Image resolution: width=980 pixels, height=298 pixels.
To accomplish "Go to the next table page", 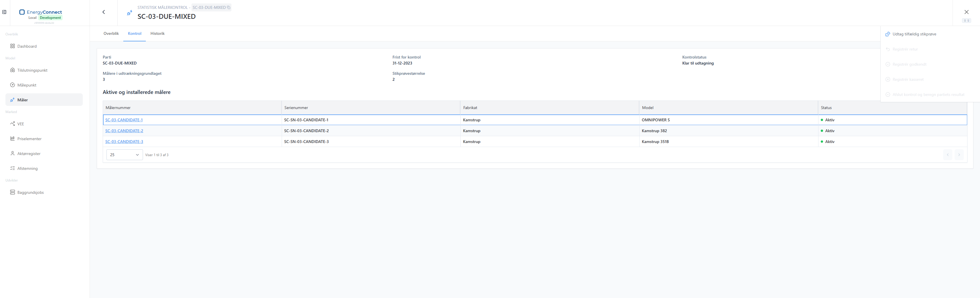I will coord(959,154).
